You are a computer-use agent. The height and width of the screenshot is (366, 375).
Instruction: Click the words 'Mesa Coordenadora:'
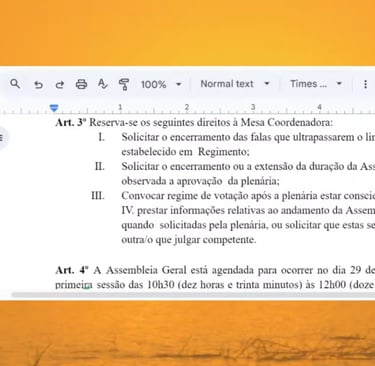pos(287,122)
